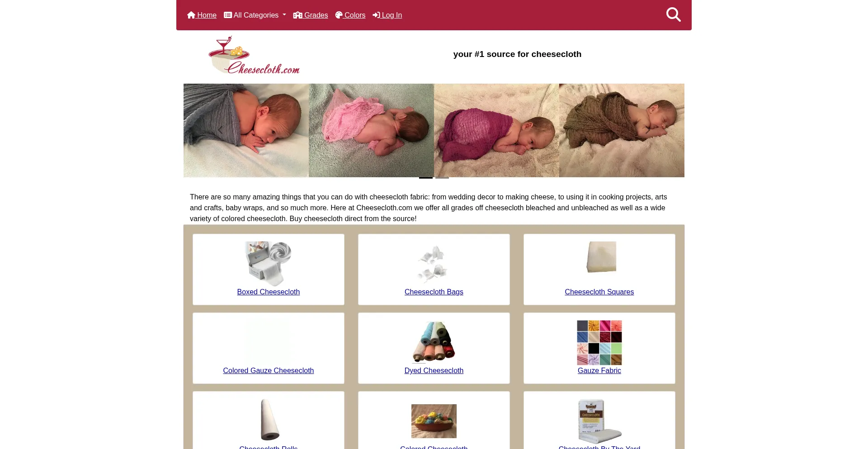
Task: Open the Cheesecloth Squares link
Action: tap(599, 292)
